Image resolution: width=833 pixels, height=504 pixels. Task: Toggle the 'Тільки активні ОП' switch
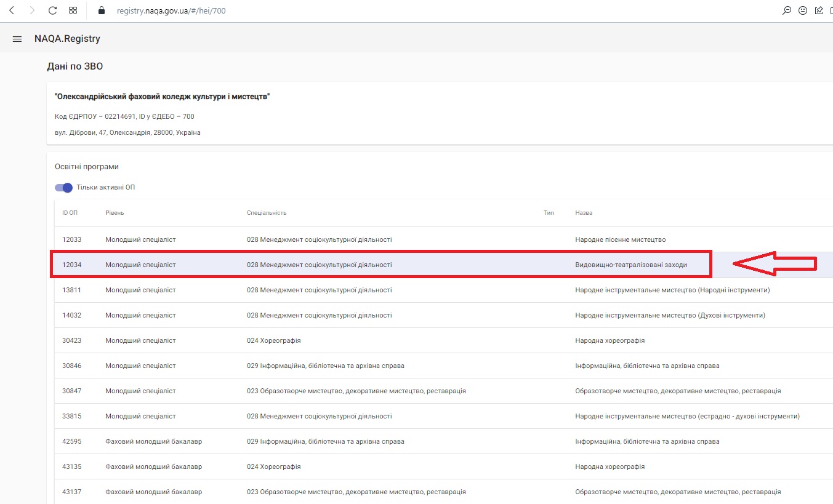coord(64,188)
